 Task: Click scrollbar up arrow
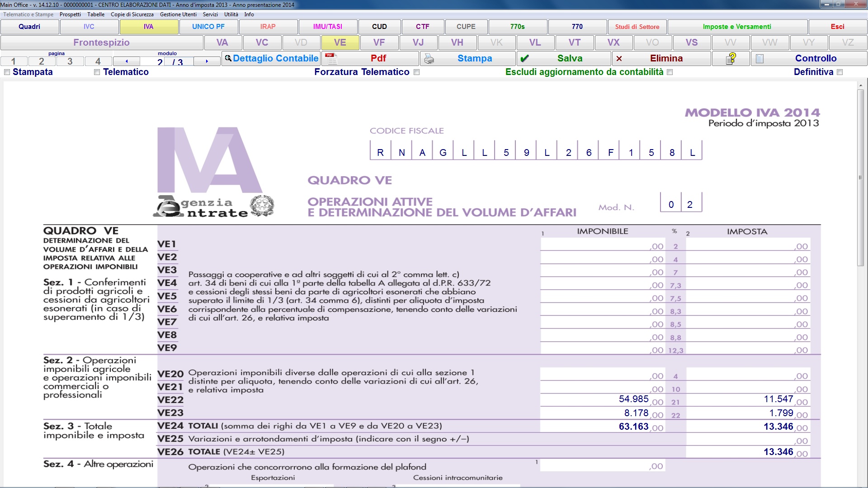(x=861, y=85)
